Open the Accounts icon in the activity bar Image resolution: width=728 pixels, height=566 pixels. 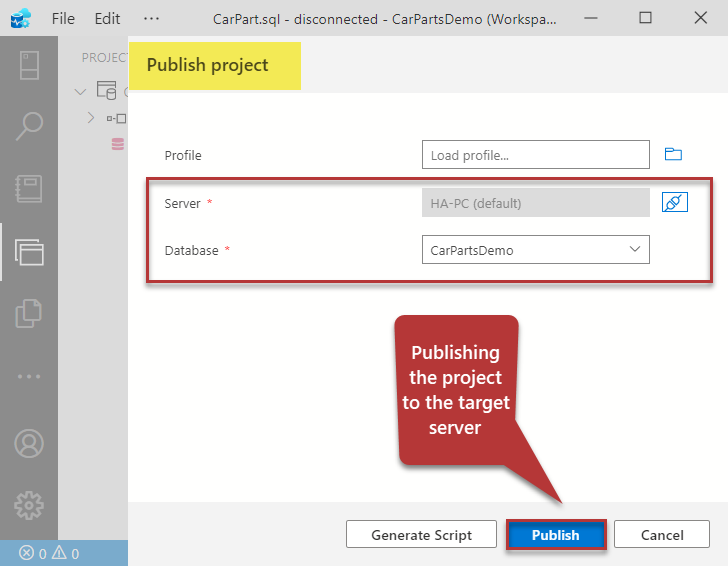coord(29,443)
